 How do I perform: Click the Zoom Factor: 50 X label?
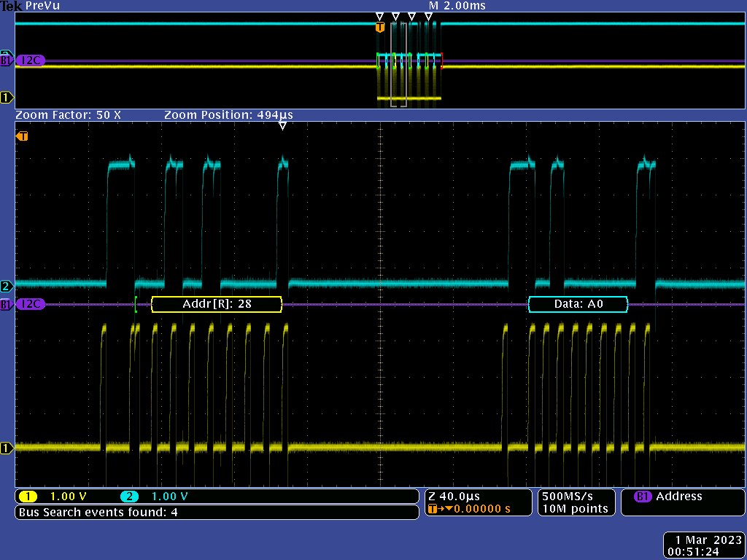click(68, 115)
